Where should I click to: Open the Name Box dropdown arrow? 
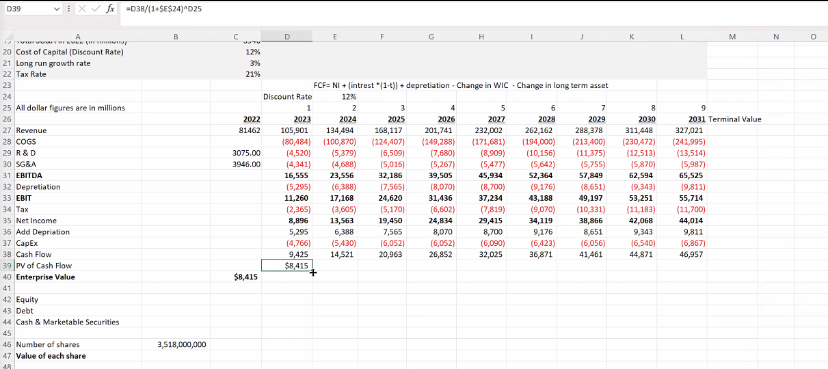pyautogui.click(x=58, y=9)
